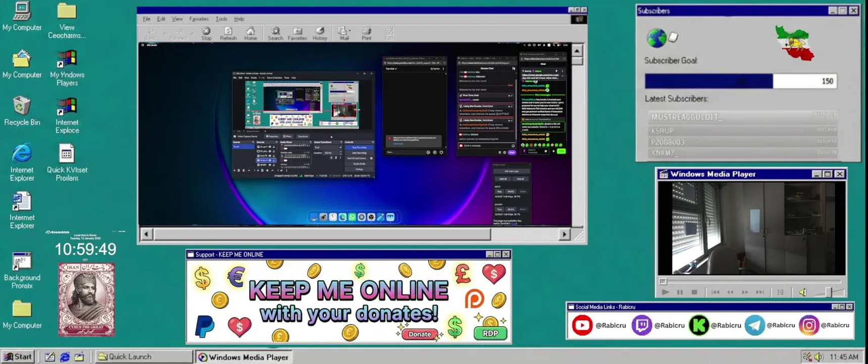868x364 pixels.
Task: Open the Favorites toolbar button with folder icon
Action: click(x=297, y=34)
